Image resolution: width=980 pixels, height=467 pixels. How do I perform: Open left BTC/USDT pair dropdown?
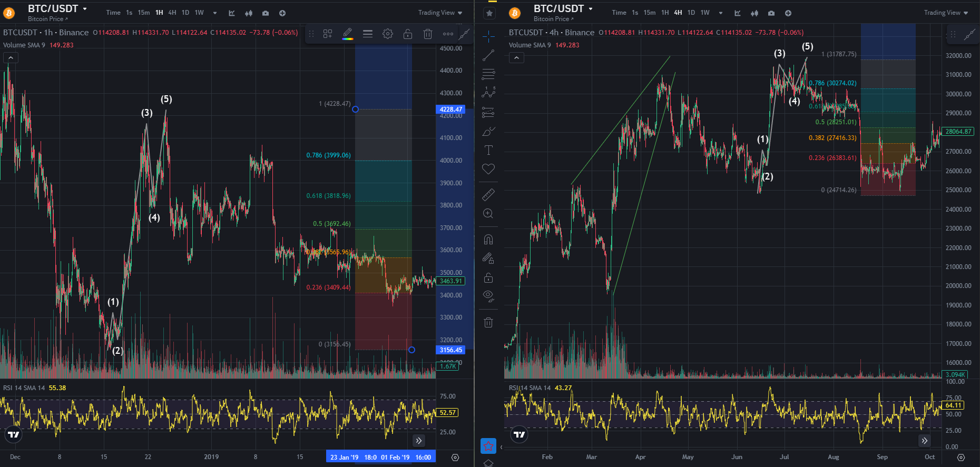pos(85,9)
